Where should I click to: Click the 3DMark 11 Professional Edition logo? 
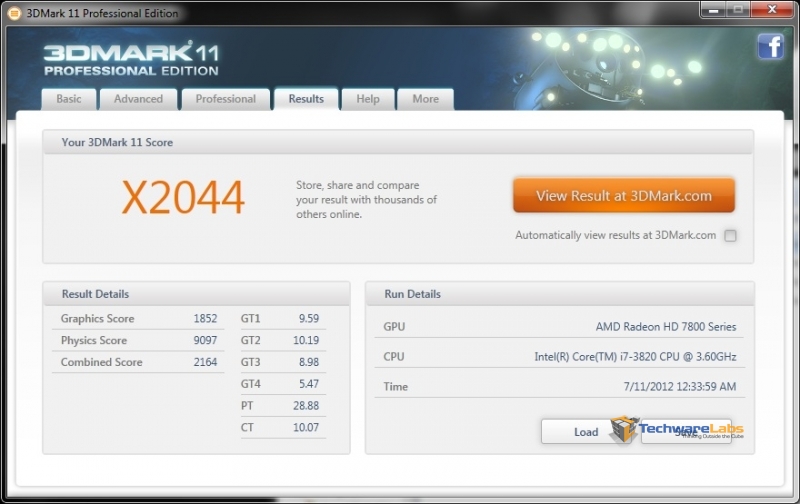[x=131, y=59]
